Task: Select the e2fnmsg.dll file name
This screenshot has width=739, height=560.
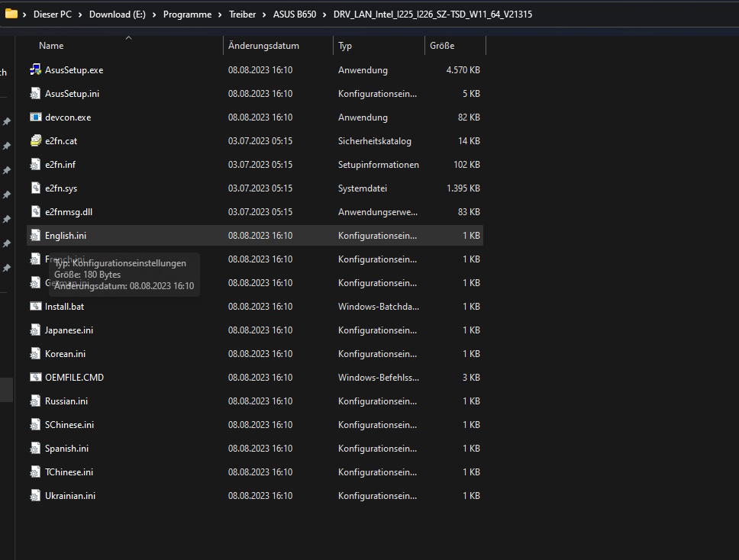Action: tap(69, 212)
